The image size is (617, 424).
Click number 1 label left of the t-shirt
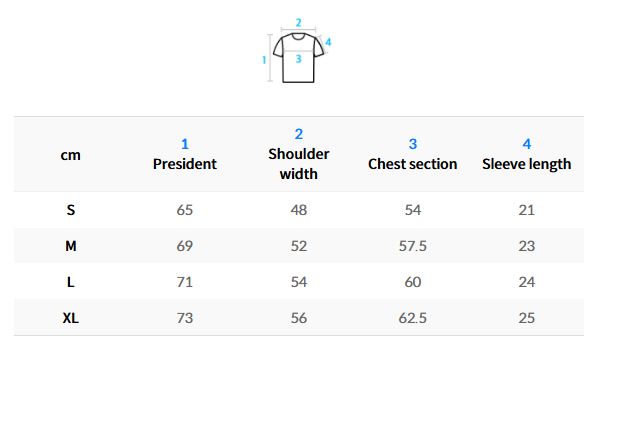point(264,60)
